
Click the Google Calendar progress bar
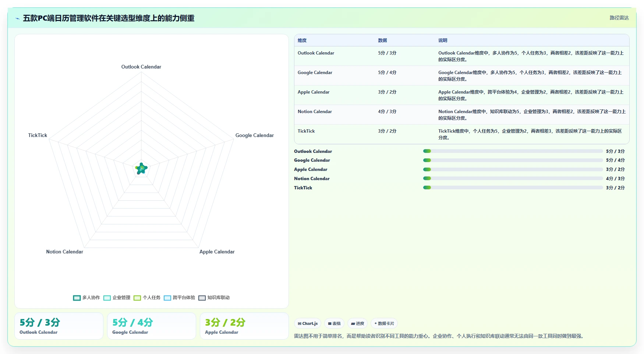(513, 160)
